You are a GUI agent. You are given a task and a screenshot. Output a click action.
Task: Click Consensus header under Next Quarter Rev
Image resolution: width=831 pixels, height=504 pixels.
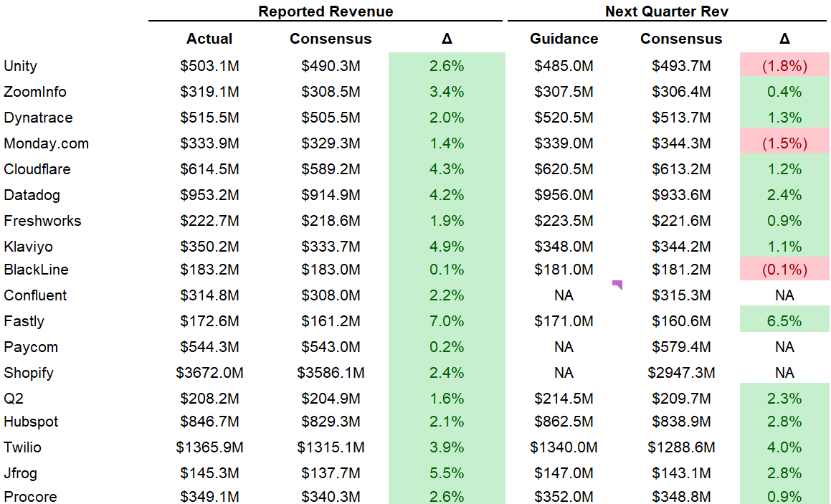click(x=681, y=39)
